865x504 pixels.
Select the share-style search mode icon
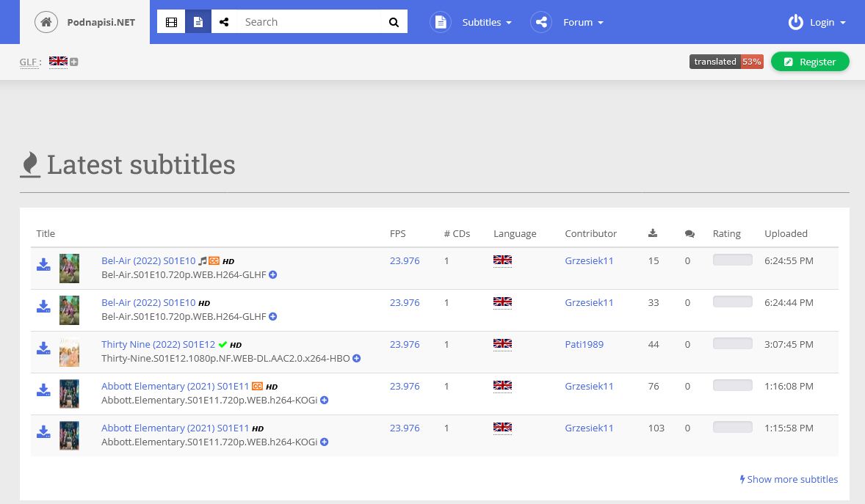[x=224, y=22]
